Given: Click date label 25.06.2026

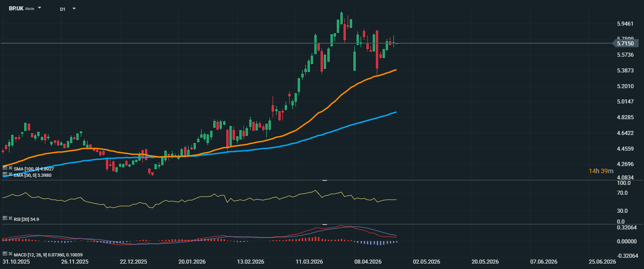Looking at the screenshot, I should pyautogui.click(x=603, y=262).
